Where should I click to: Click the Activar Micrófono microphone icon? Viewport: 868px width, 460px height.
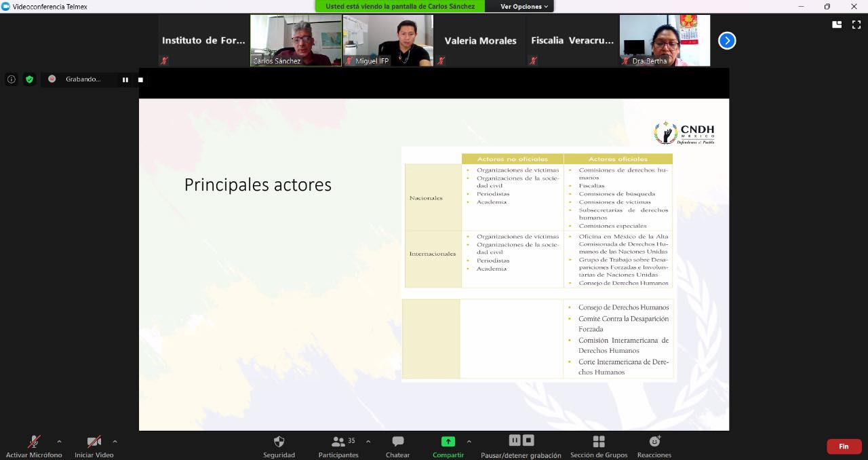click(x=33, y=442)
